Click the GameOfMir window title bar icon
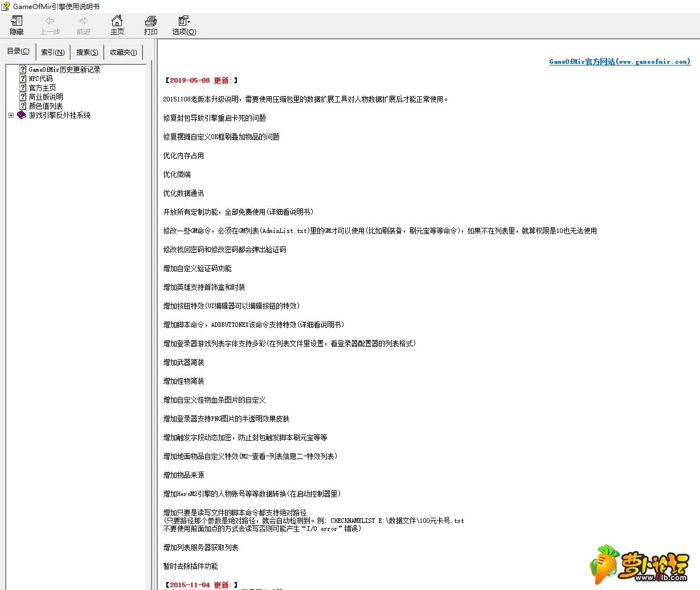This screenshot has height=590, width=700. (6, 6)
